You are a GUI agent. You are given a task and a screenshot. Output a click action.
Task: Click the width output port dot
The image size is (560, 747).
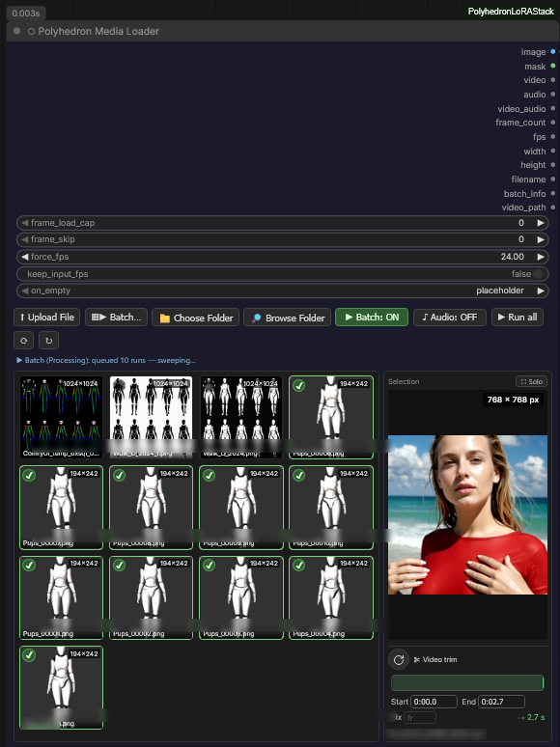coord(553,151)
